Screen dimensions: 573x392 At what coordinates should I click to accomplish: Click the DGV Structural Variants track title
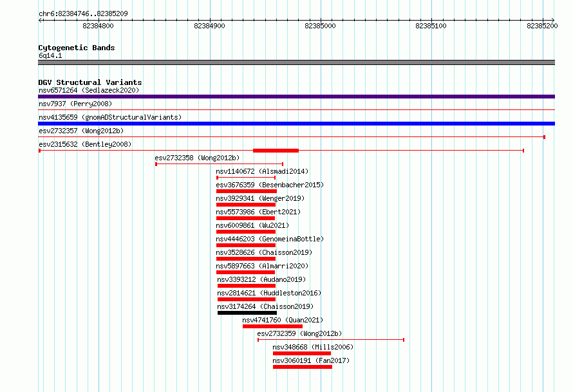(90, 82)
